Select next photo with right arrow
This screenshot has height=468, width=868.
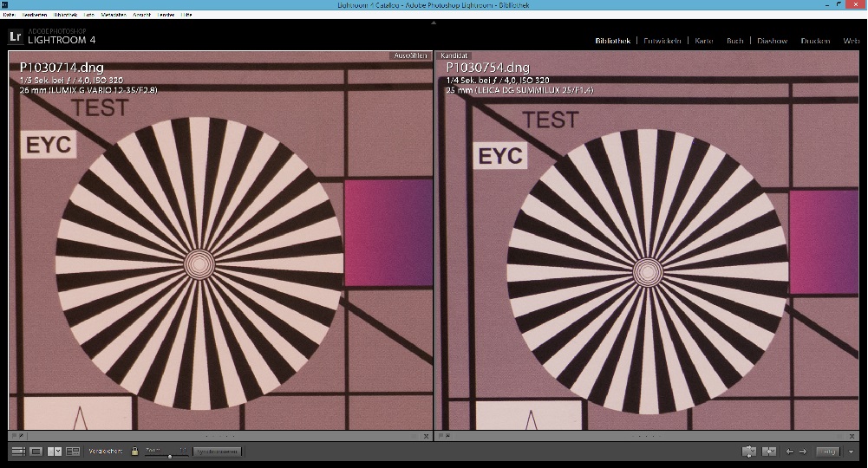(802, 452)
